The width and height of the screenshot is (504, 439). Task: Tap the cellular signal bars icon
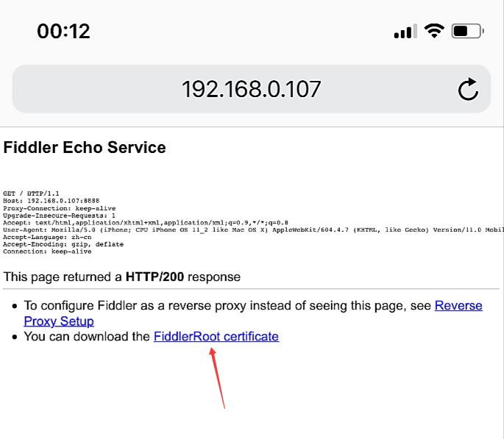coord(405,32)
